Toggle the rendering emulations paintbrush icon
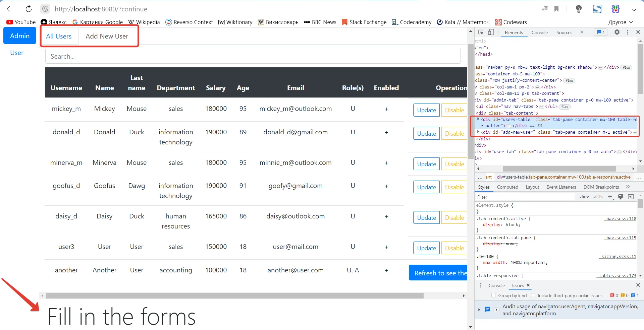The height and width of the screenshot is (330, 644). click(x=621, y=197)
